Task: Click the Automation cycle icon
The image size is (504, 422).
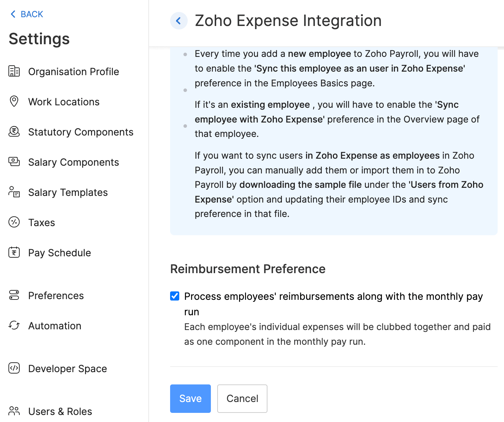Action: [14, 325]
